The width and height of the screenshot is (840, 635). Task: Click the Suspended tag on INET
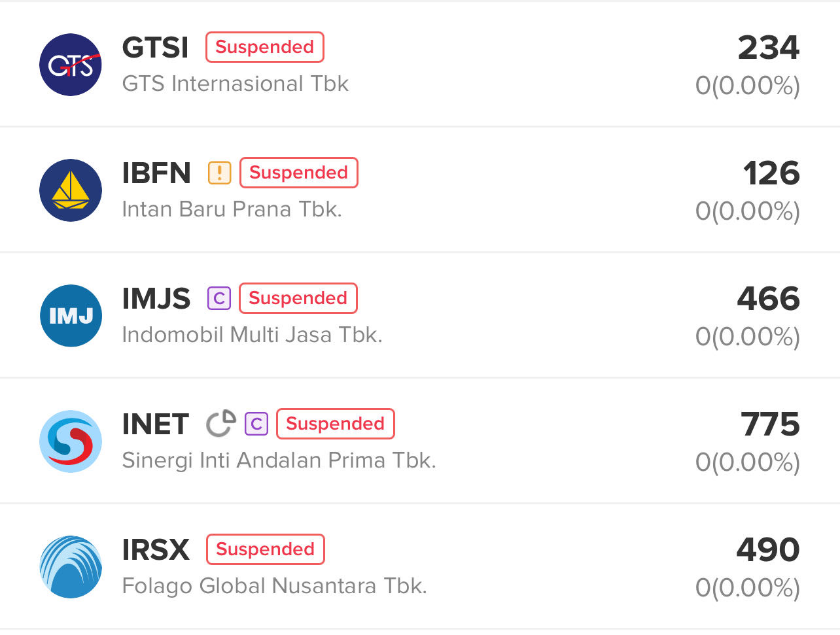[x=336, y=424]
